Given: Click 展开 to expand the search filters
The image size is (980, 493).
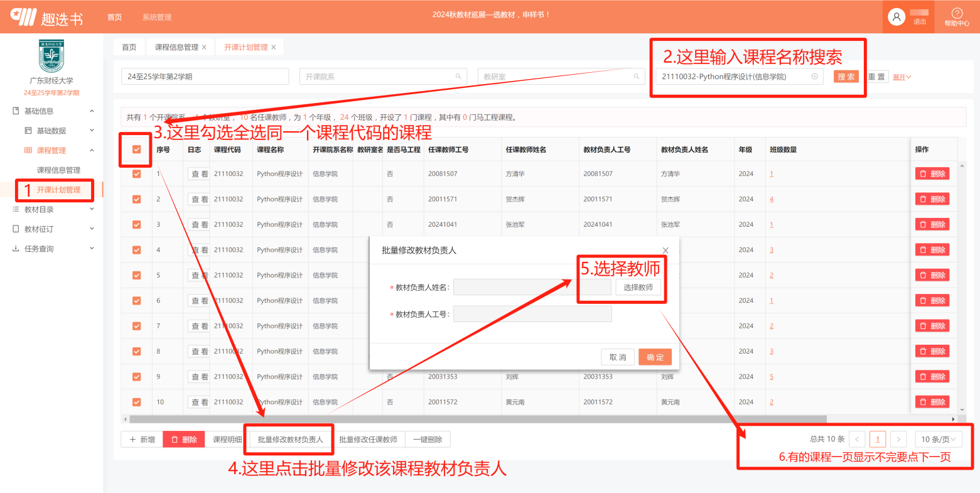Looking at the screenshot, I should coord(902,77).
